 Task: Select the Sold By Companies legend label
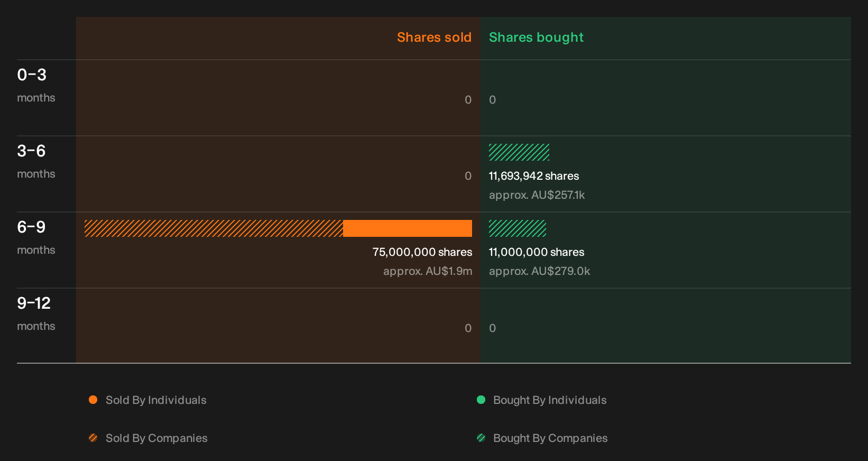(156, 438)
